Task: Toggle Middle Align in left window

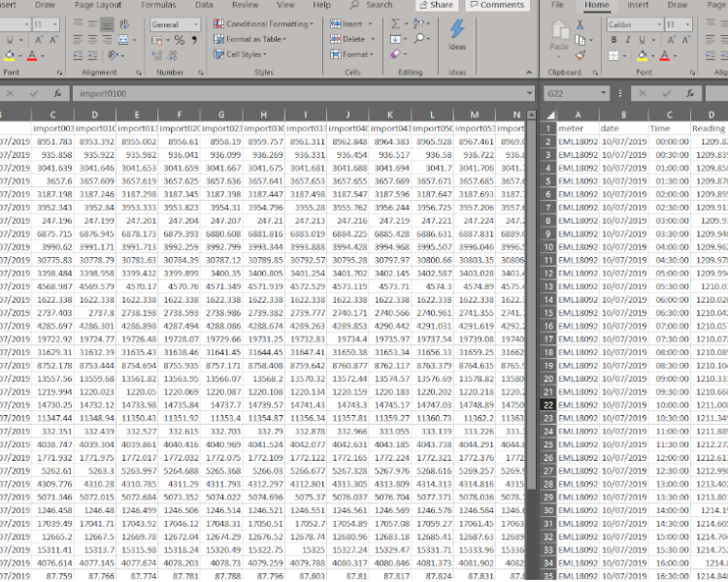Action: (x=93, y=24)
